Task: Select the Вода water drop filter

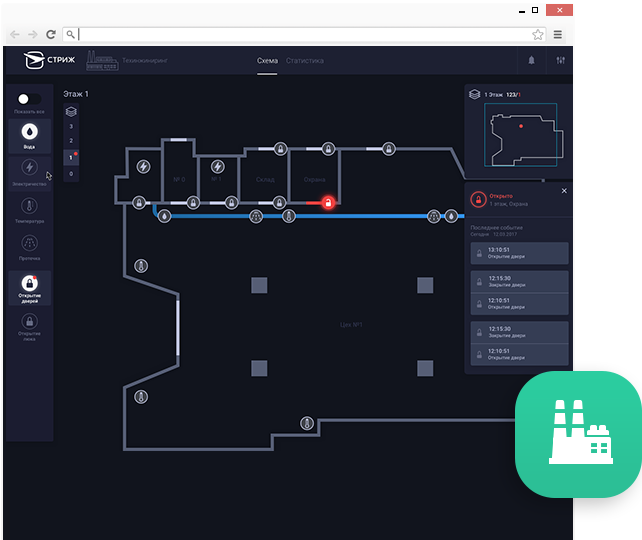Action: click(x=30, y=134)
